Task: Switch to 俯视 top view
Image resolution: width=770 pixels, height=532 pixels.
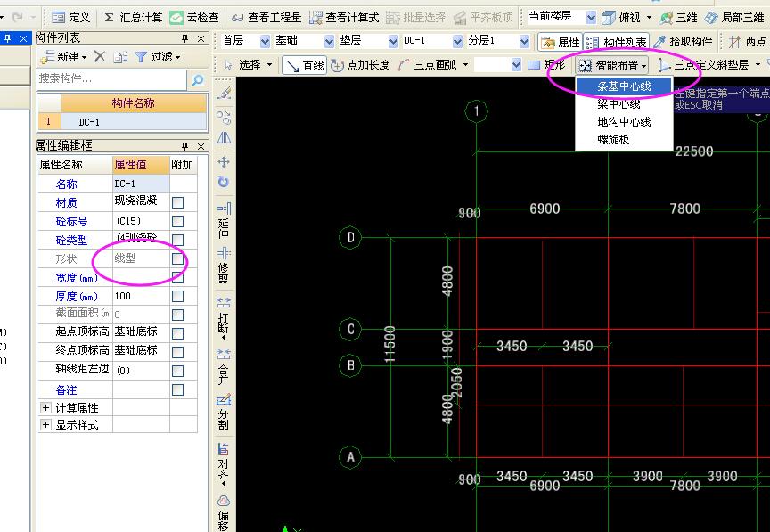Action: (621, 18)
